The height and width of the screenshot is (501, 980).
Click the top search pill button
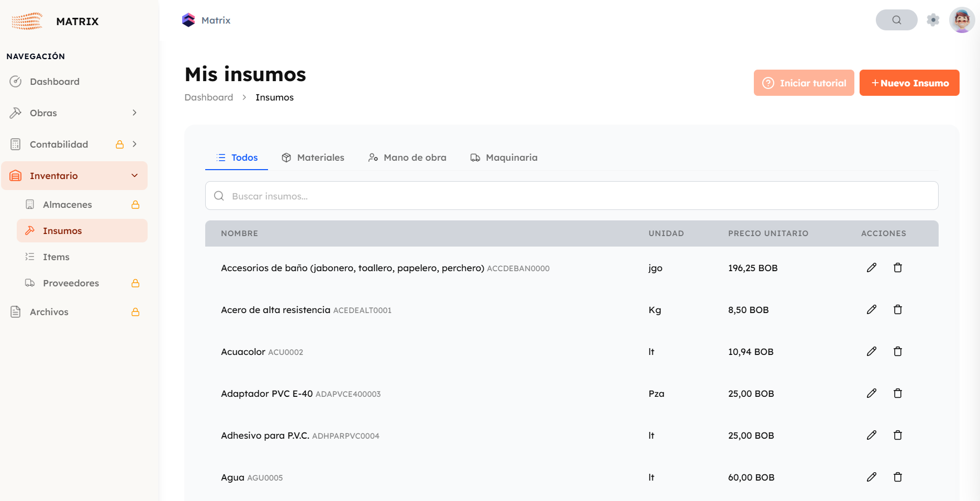tap(896, 20)
